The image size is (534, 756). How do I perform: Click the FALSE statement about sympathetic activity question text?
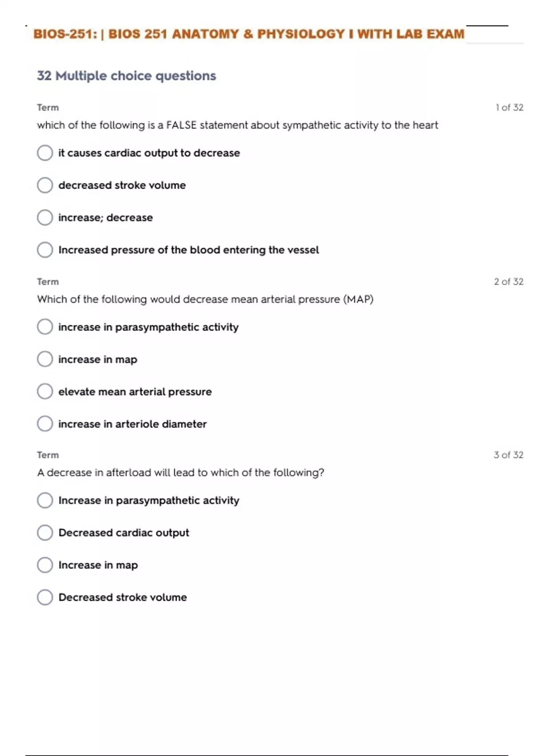237,125
